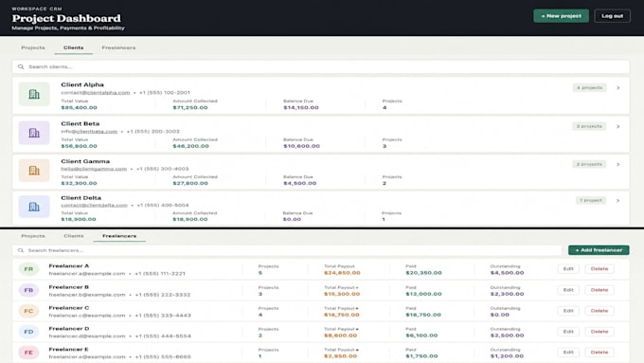Expand Client Gamma row chevron
644x363 pixels.
coord(618,164)
